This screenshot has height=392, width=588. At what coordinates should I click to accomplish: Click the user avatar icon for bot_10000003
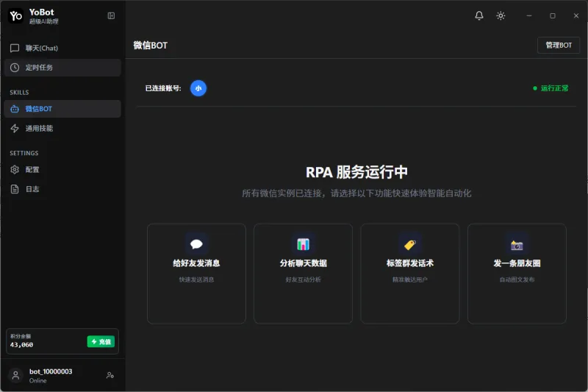pos(15,376)
